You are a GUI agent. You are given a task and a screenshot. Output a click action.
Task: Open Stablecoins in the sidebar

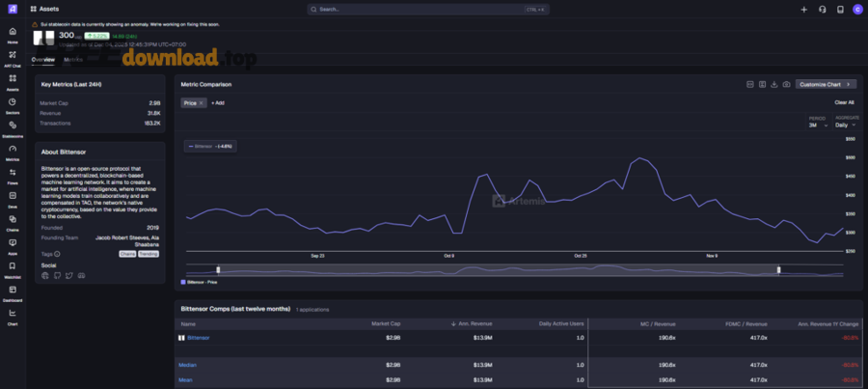click(x=13, y=129)
